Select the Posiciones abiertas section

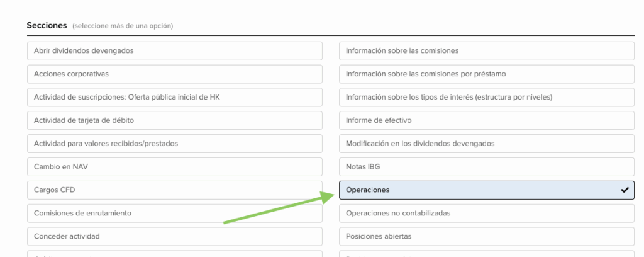tap(486, 237)
